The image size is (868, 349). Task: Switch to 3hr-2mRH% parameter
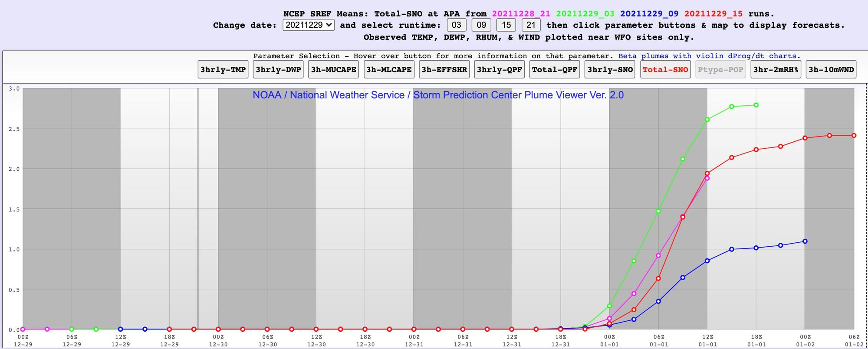776,69
